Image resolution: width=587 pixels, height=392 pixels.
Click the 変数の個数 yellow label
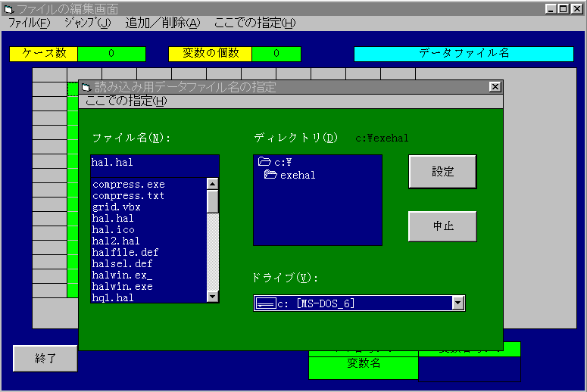coord(211,54)
